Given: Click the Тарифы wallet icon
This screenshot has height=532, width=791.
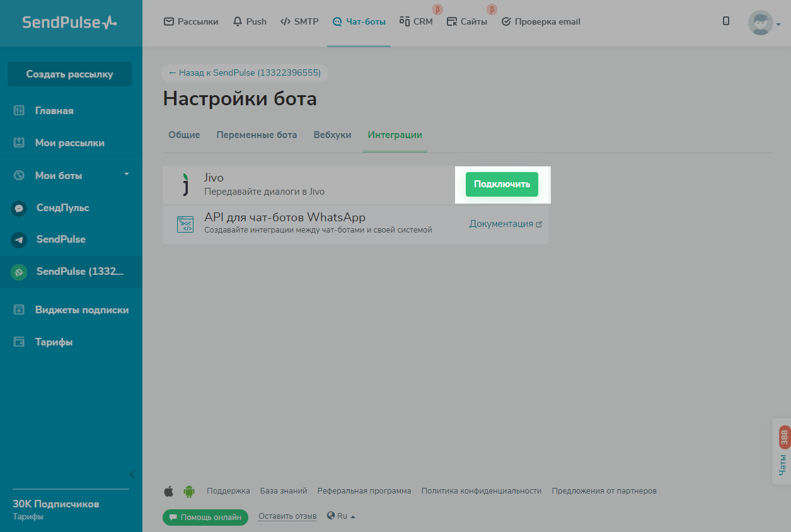Looking at the screenshot, I should [19, 342].
